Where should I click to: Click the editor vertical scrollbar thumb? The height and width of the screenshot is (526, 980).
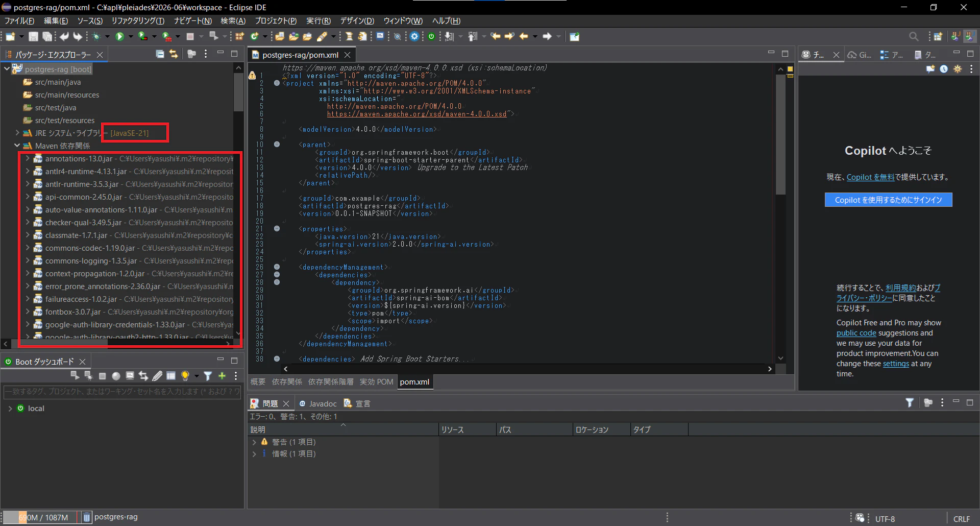780,135
